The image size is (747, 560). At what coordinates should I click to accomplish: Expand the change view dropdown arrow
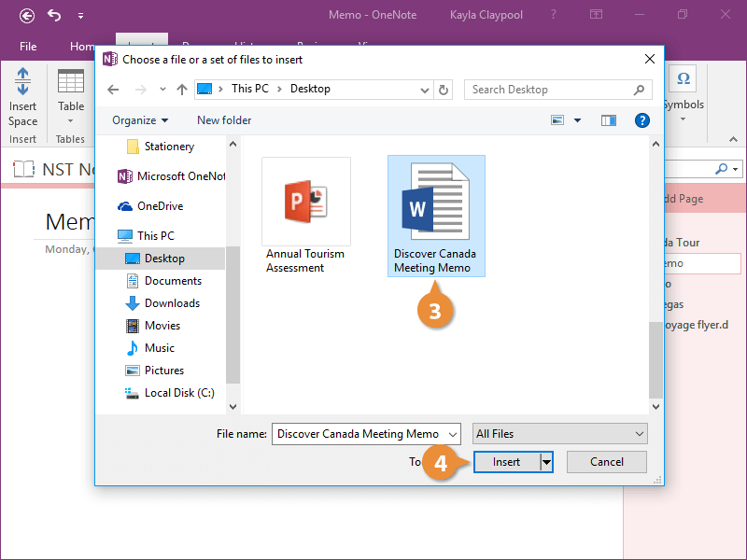click(577, 120)
